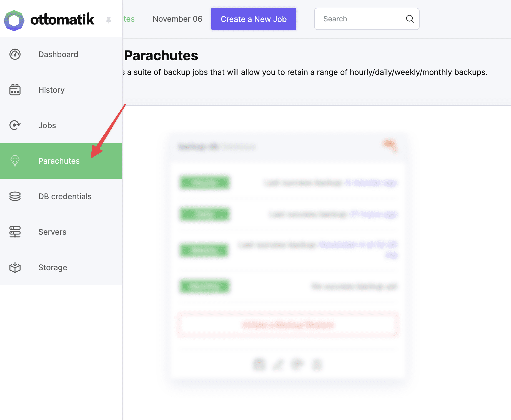Click the green breadcrumb link in header

click(129, 19)
